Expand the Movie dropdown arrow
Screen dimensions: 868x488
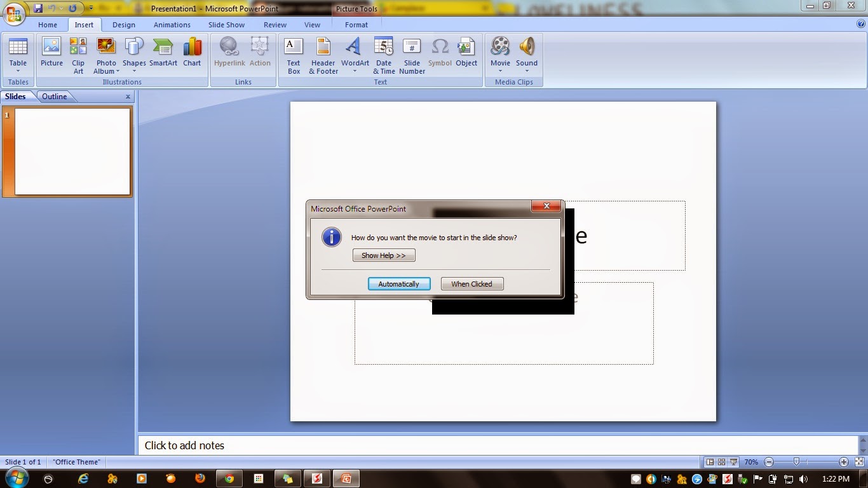coord(500,71)
